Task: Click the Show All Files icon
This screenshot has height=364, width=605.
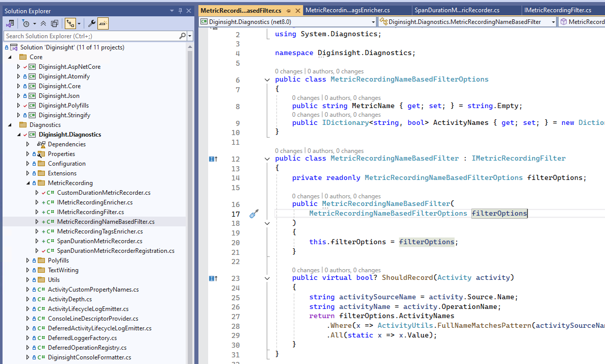Action: click(x=55, y=23)
